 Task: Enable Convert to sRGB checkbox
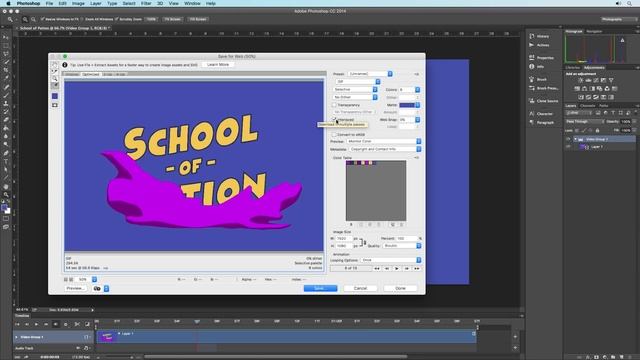click(x=334, y=135)
